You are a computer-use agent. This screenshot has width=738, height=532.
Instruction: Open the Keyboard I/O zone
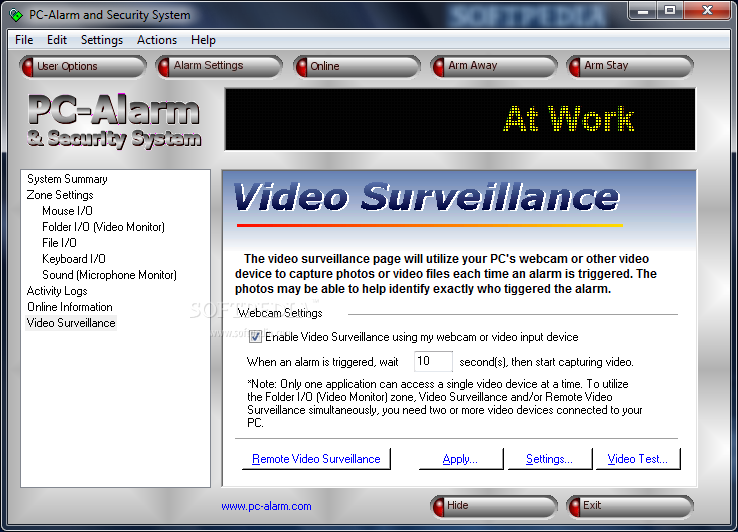pyautogui.click(x=74, y=259)
